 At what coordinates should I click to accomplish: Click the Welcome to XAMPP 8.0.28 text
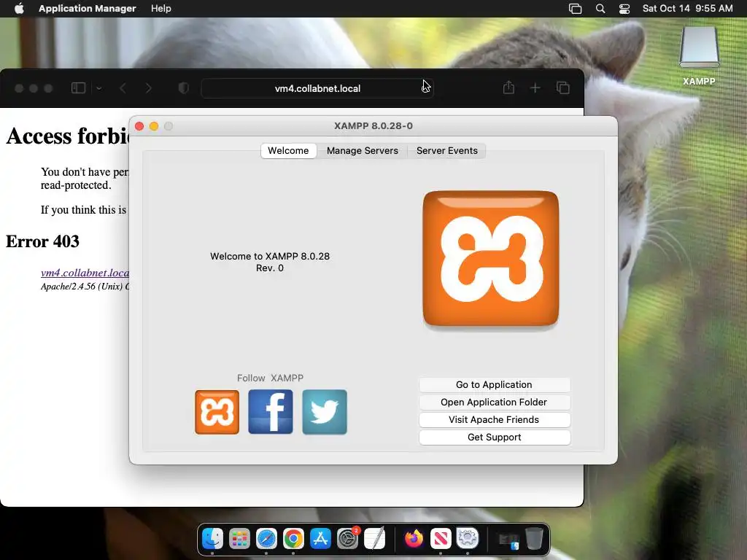[270, 256]
